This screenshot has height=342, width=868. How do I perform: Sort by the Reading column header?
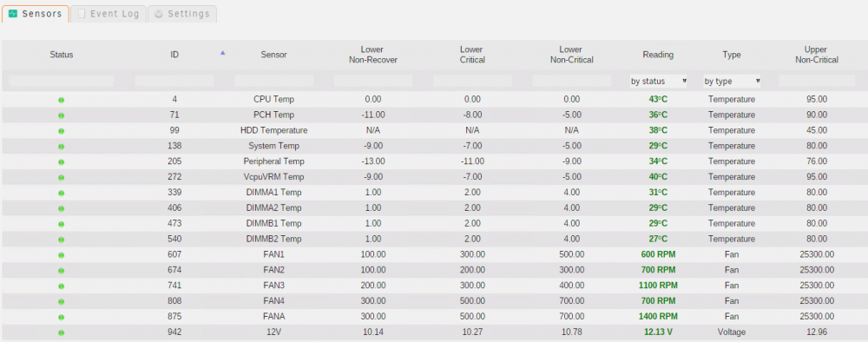(658, 55)
